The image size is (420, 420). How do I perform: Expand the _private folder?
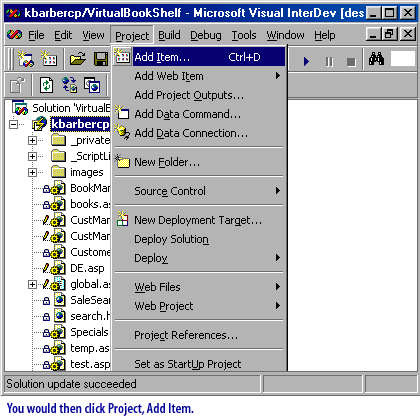pyautogui.click(x=32, y=140)
